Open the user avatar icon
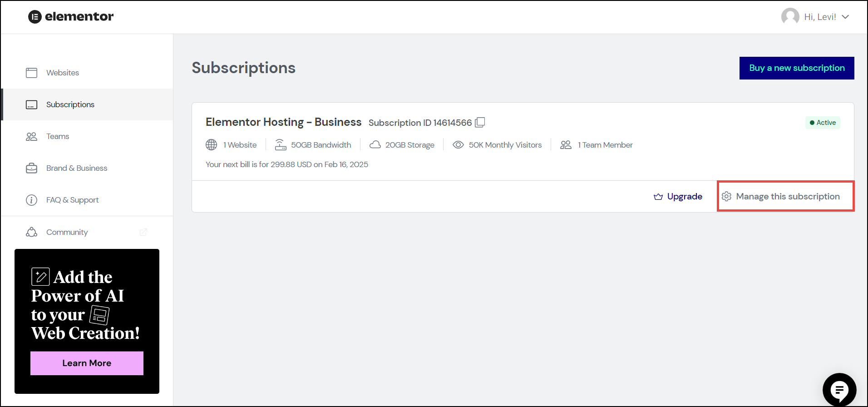Screen dimensions: 868x407 click(790, 17)
